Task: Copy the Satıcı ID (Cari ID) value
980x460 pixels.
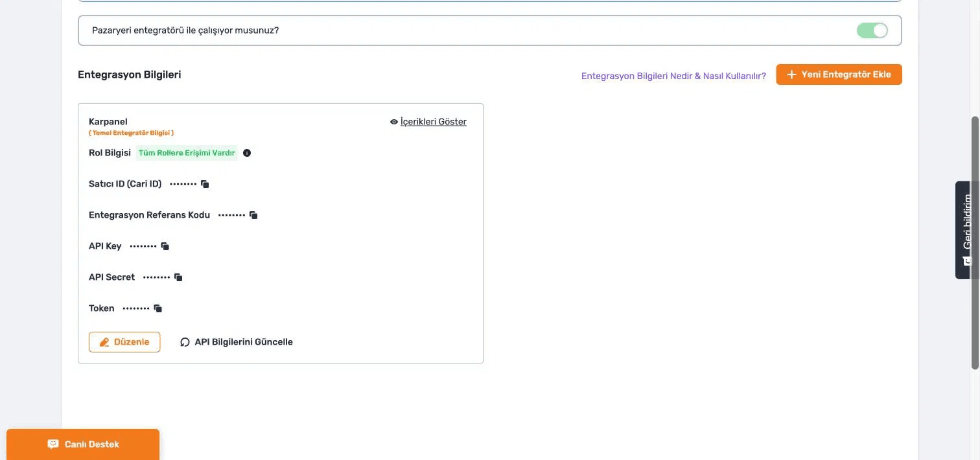Action: tap(205, 184)
